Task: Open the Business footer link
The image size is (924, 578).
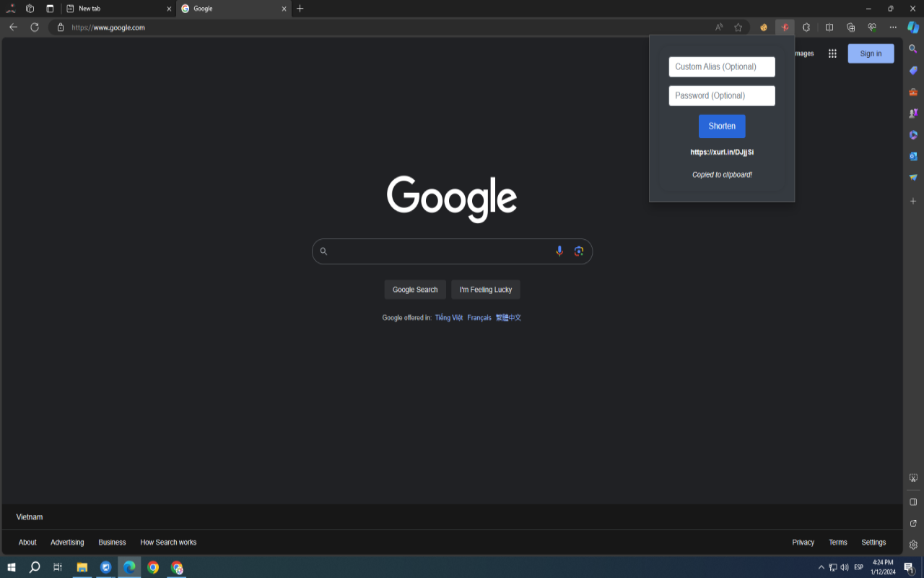Action: click(x=112, y=543)
